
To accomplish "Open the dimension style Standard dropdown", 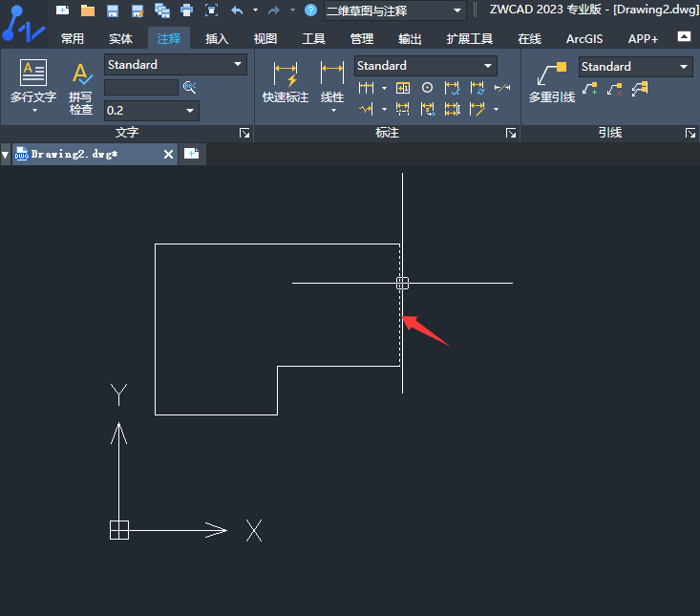I will tap(426, 66).
